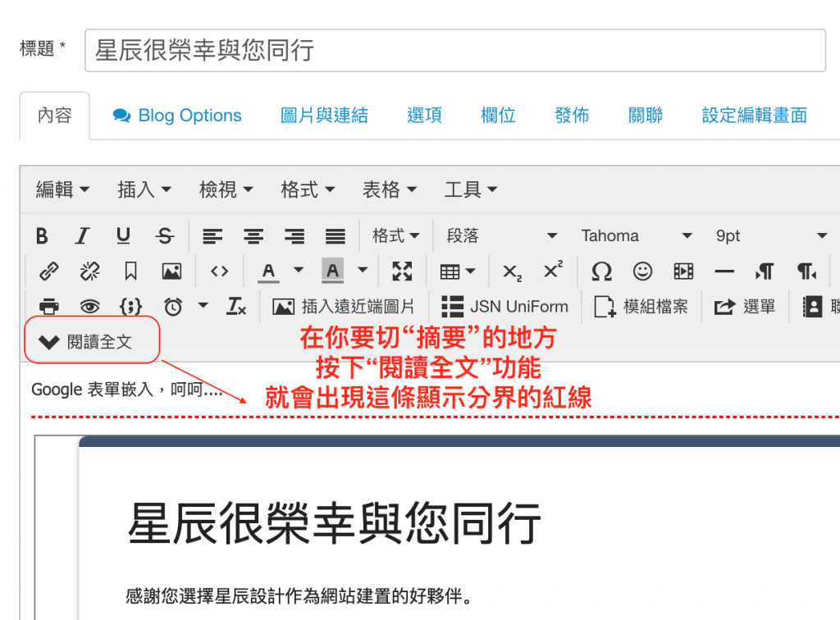
Task: Switch editor to fullscreen mode
Action: pos(402,271)
